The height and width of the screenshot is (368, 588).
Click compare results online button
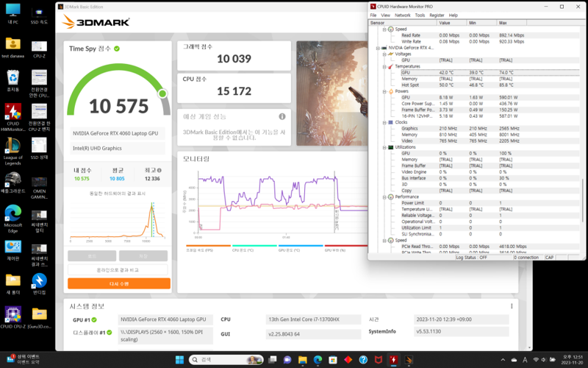point(118,269)
